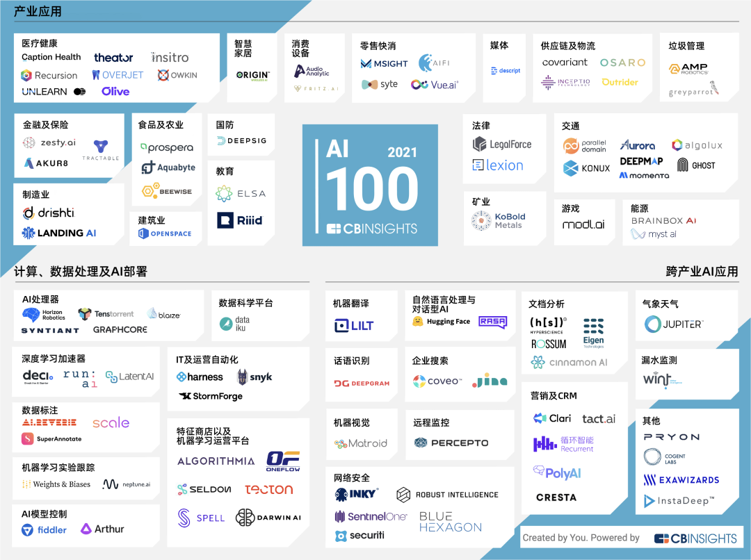The image size is (751, 560).
Task: Click the syte logo
Action: tap(380, 84)
